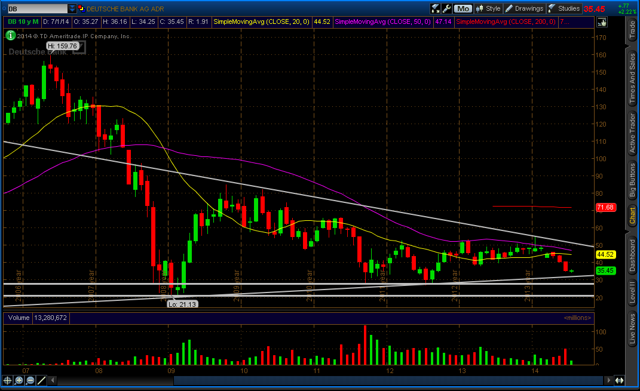Click the volume value 13,280,672
The image size is (640, 391).
(50, 318)
